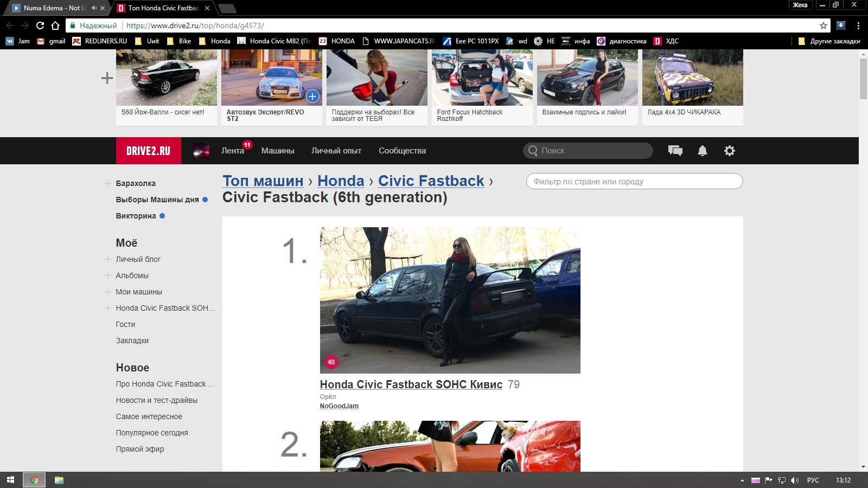Open the Гости sidebar link
Screen dimensions: 868x488
125,324
